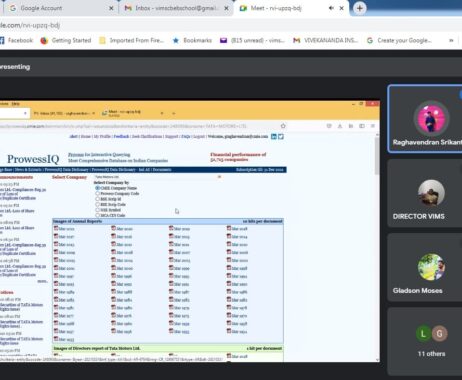Open the Create your Google bookmark
The image size is (462, 380).
pos(399,40)
